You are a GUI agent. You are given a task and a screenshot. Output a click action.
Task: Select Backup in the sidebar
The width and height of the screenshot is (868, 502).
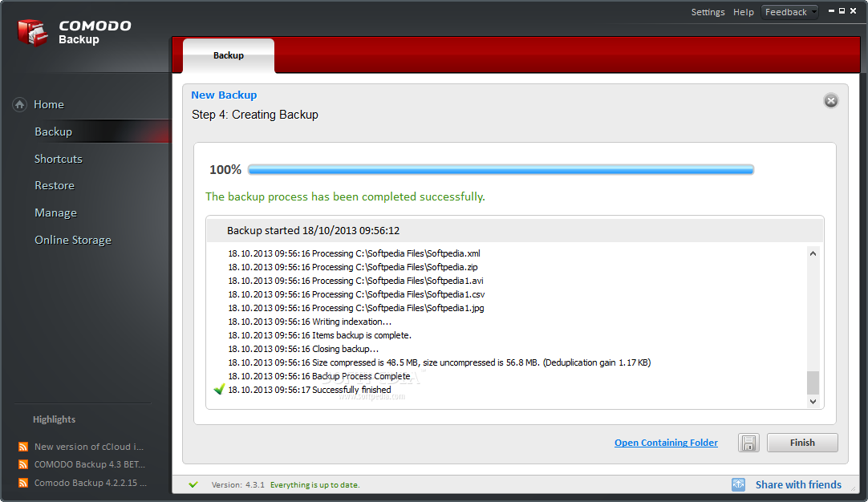(53, 132)
